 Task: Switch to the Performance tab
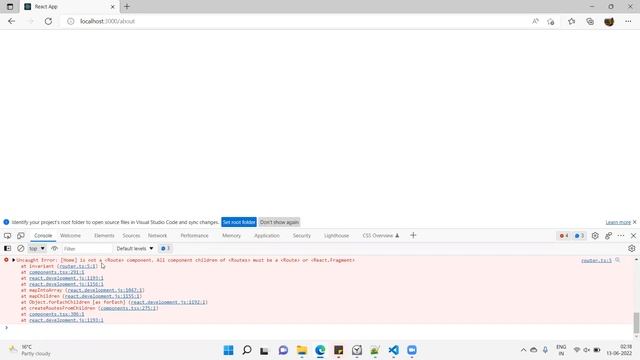(194, 236)
